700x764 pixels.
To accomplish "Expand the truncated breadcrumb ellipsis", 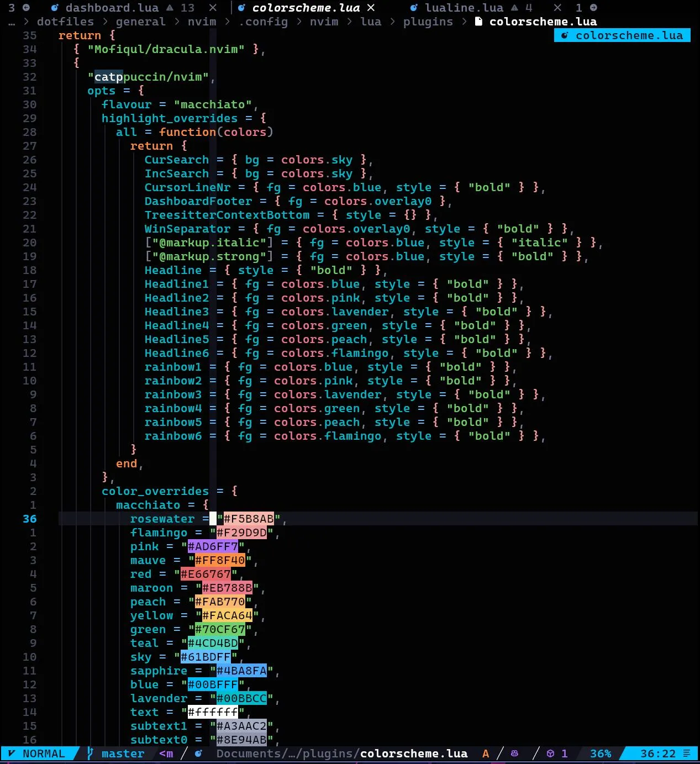I will (12, 22).
